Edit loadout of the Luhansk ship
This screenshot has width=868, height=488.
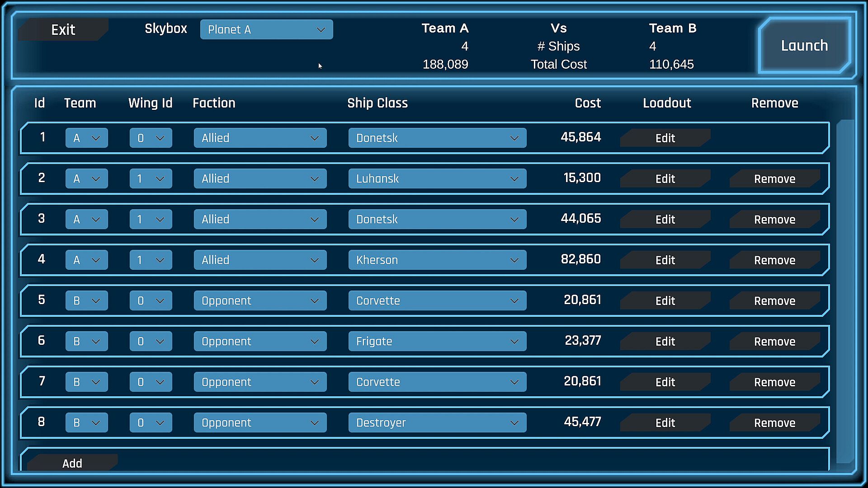pos(665,178)
